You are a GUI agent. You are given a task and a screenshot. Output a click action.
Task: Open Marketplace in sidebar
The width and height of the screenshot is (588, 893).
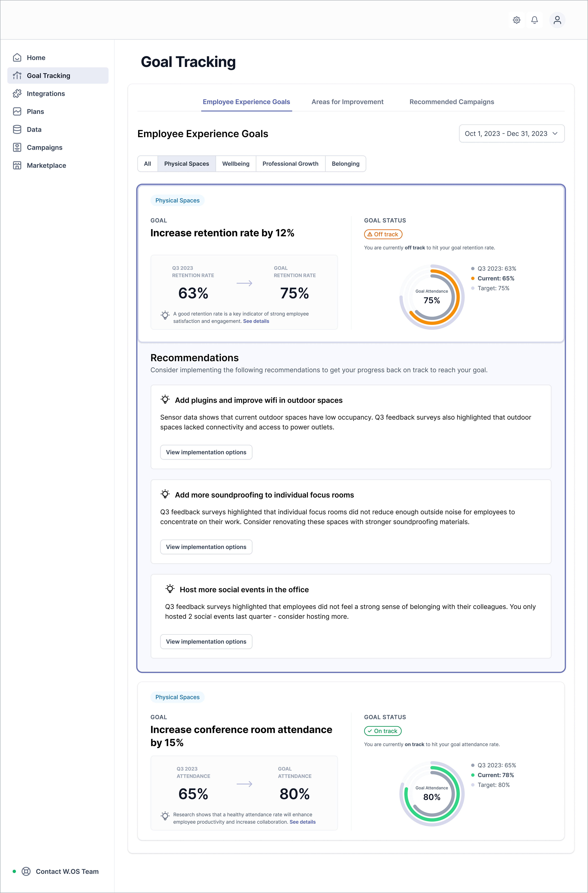pyautogui.click(x=58, y=166)
